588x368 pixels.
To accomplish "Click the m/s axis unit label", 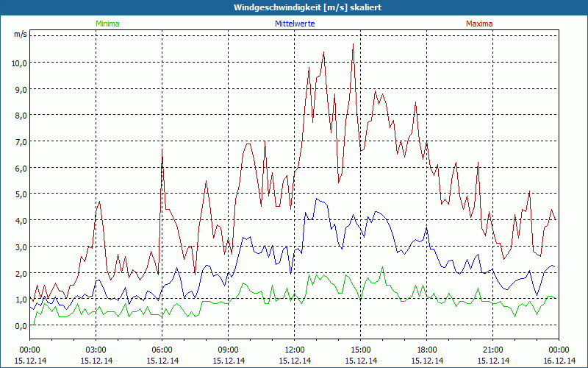I will 21,34.
